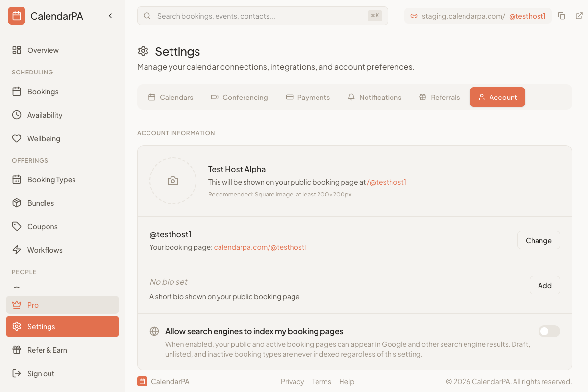The width and height of the screenshot is (588, 392).
Task: Click the copy icon beside staging URL
Action: [x=562, y=16]
